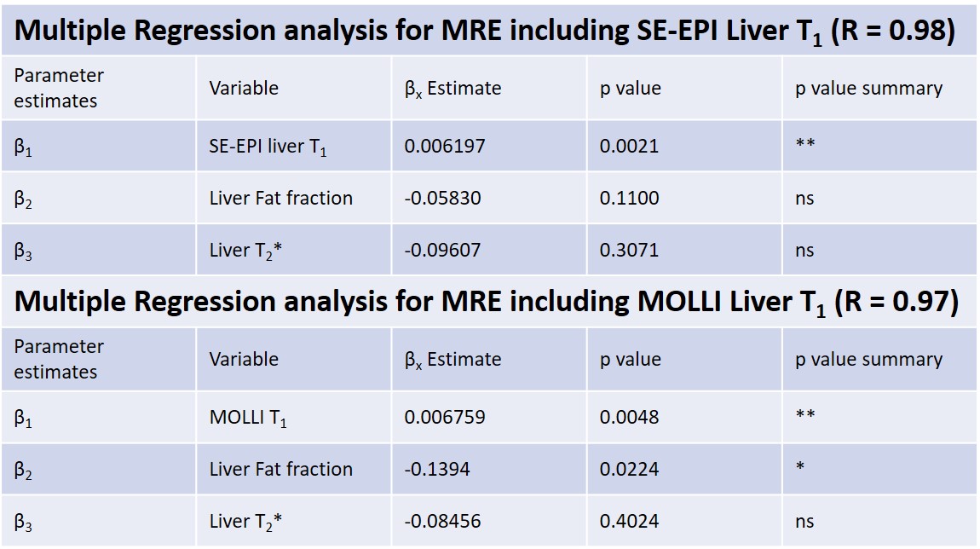
Task: Select p value 0.0021 cell
Action: (629, 146)
